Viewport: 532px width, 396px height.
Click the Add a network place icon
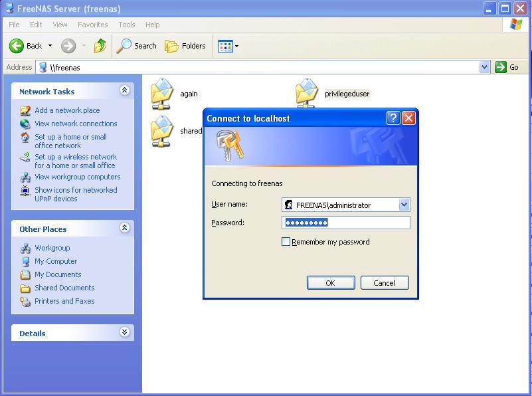click(25, 110)
